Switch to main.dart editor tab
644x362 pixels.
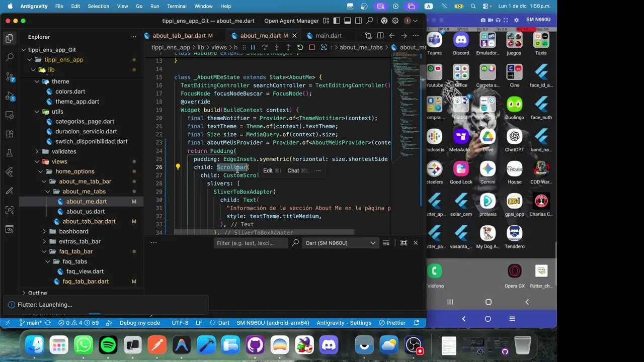tap(328, 36)
